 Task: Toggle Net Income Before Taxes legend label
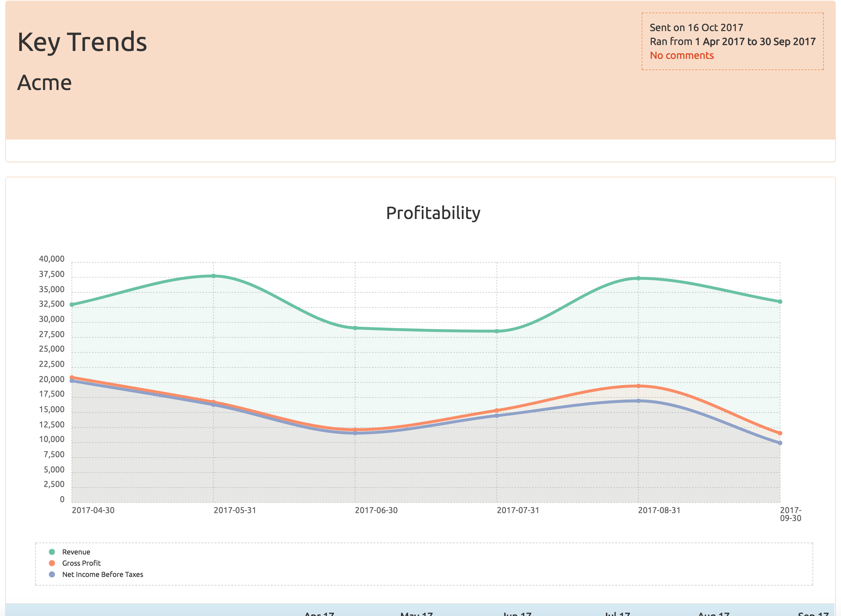coord(103,574)
